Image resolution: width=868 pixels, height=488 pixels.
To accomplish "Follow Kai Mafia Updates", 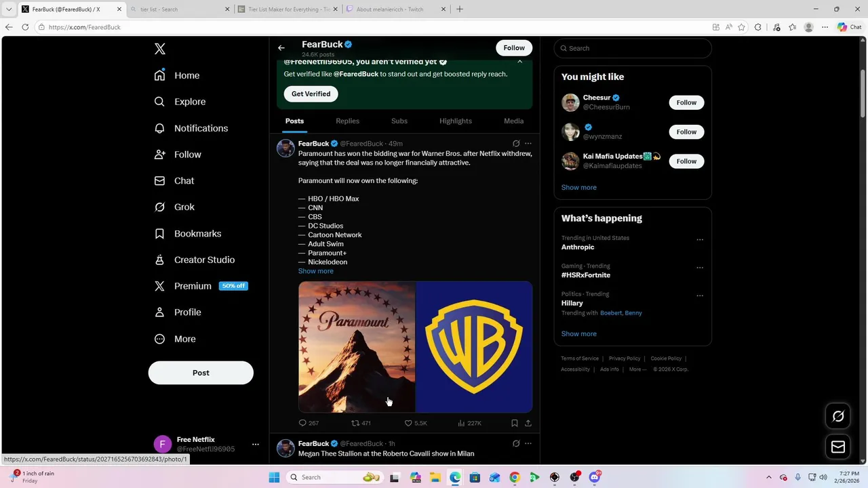I will [686, 161].
